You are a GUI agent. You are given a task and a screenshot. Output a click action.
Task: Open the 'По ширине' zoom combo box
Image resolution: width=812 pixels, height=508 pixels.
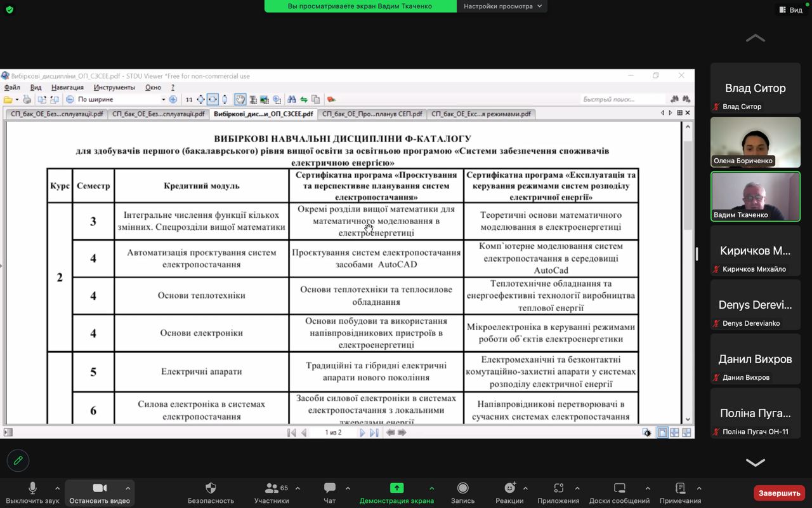121,100
